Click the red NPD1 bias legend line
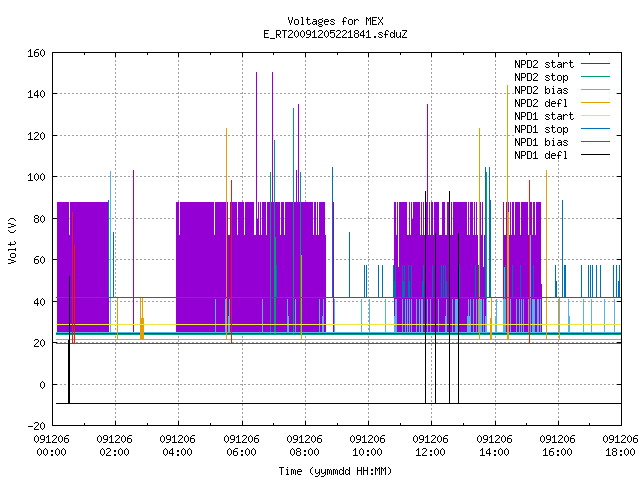 coord(595,142)
